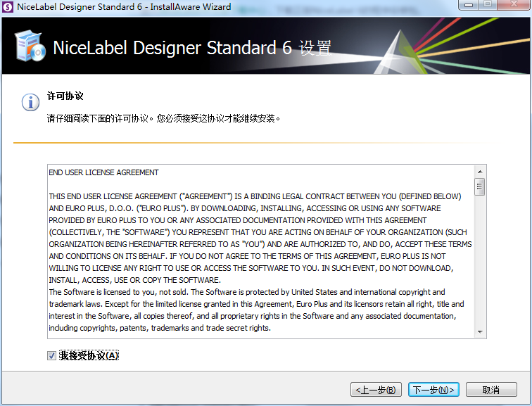Go back with the <上一步(B) button
532x406 pixels.
pos(376,390)
